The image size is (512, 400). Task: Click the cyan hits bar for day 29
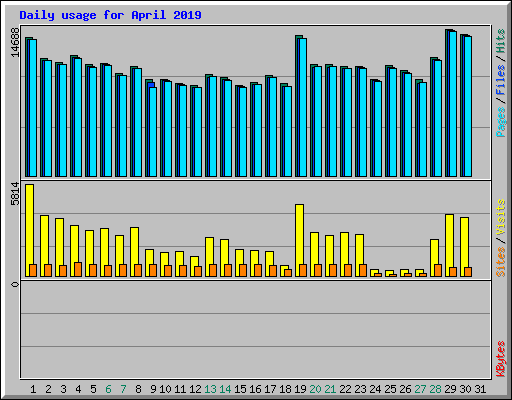[x=453, y=104]
